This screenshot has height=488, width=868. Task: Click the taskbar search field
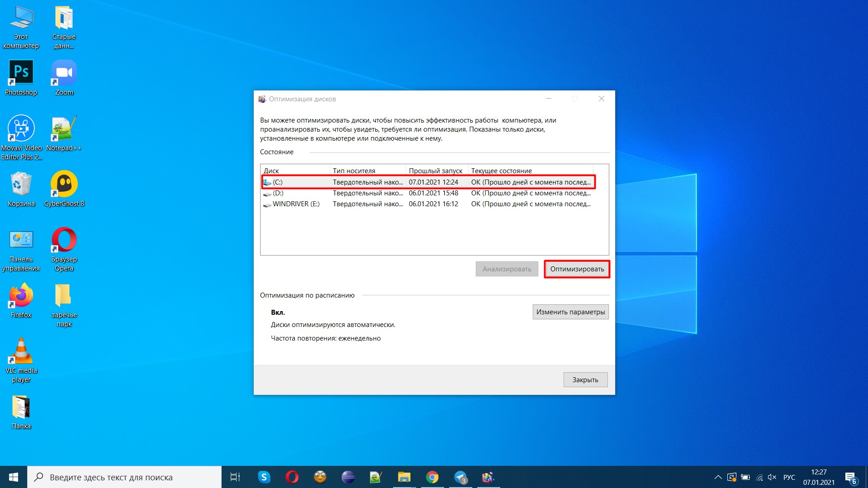click(124, 477)
